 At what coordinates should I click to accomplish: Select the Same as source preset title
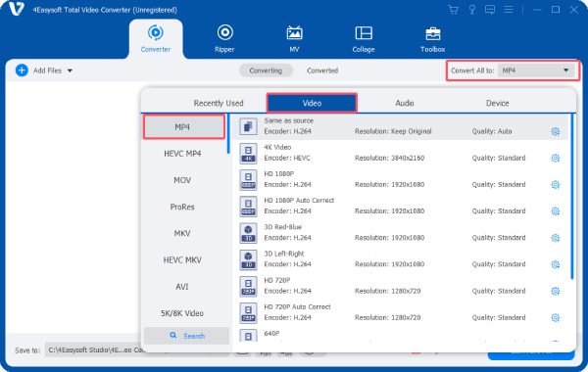point(289,120)
